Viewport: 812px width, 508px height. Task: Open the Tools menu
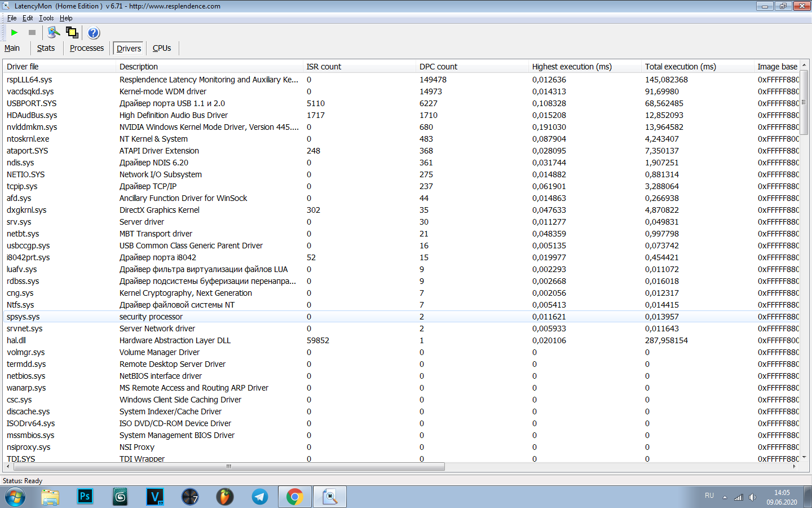(46, 18)
